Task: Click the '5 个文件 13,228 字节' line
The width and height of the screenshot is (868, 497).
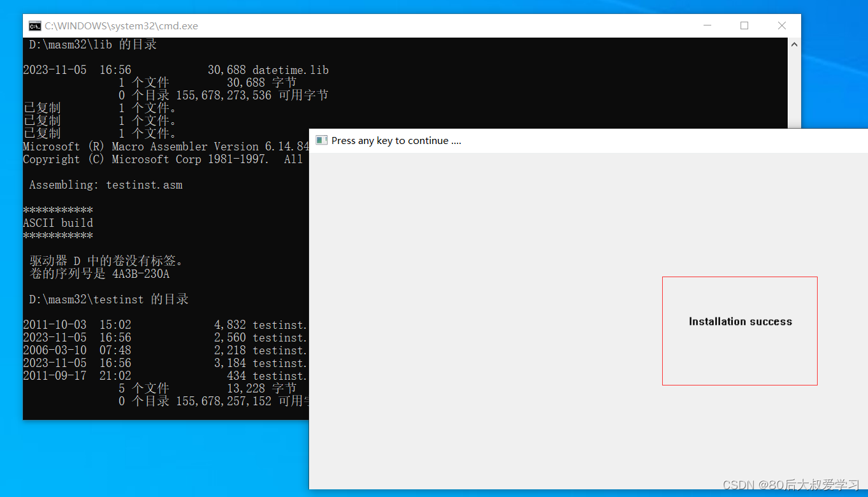Action: click(208, 389)
